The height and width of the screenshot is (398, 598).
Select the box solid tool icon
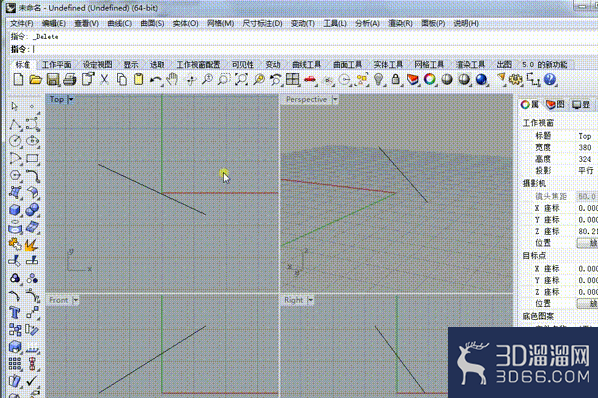click(14, 210)
